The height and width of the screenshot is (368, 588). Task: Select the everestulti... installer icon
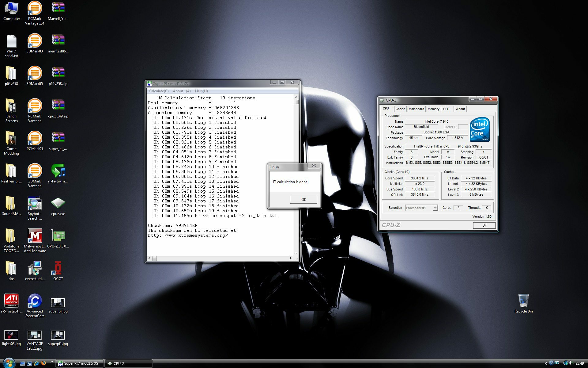click(35, 271)
